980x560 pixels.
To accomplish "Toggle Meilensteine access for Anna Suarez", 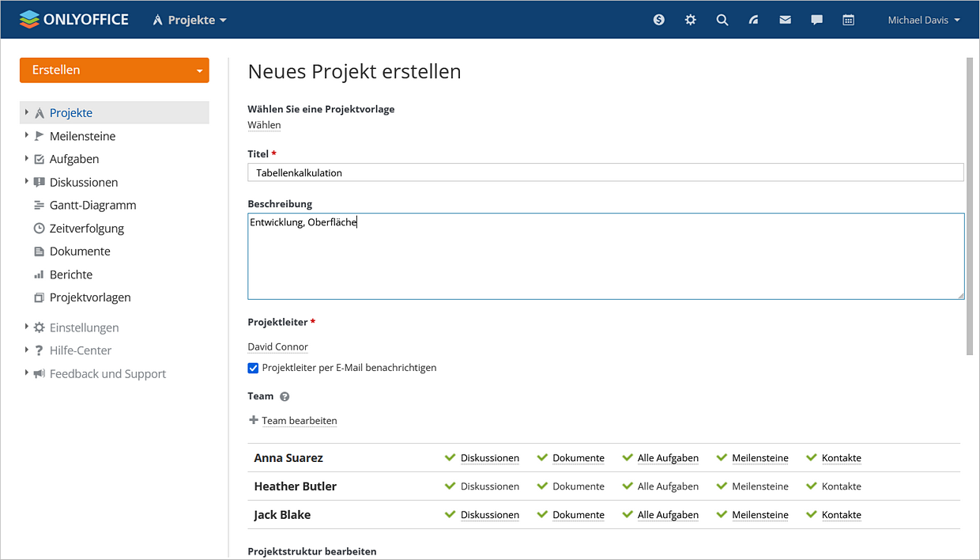I will point(752,458).
